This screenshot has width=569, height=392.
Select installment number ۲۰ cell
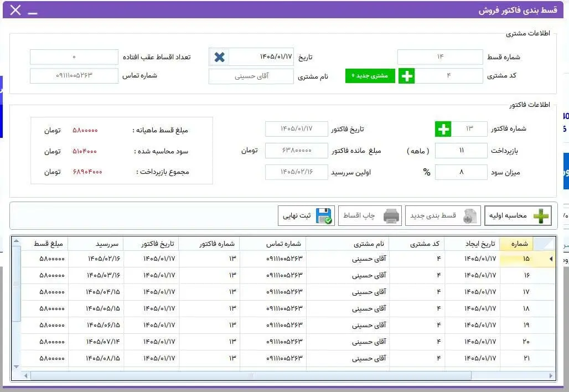517,342
